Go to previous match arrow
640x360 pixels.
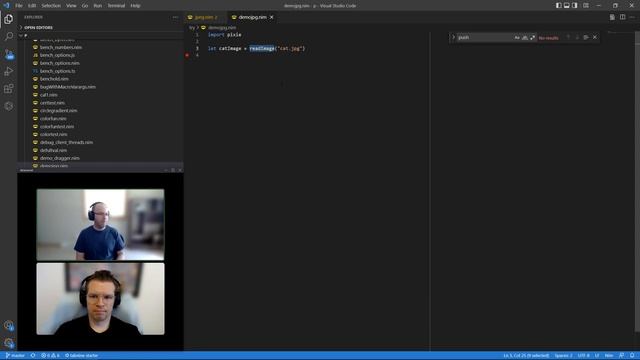(x=568, y=38)
